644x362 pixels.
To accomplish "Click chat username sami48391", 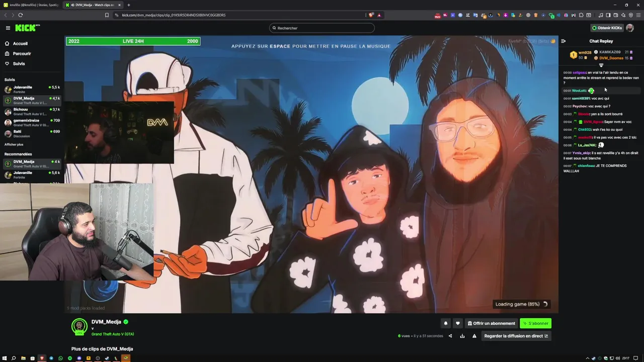I will pos(581,99).
